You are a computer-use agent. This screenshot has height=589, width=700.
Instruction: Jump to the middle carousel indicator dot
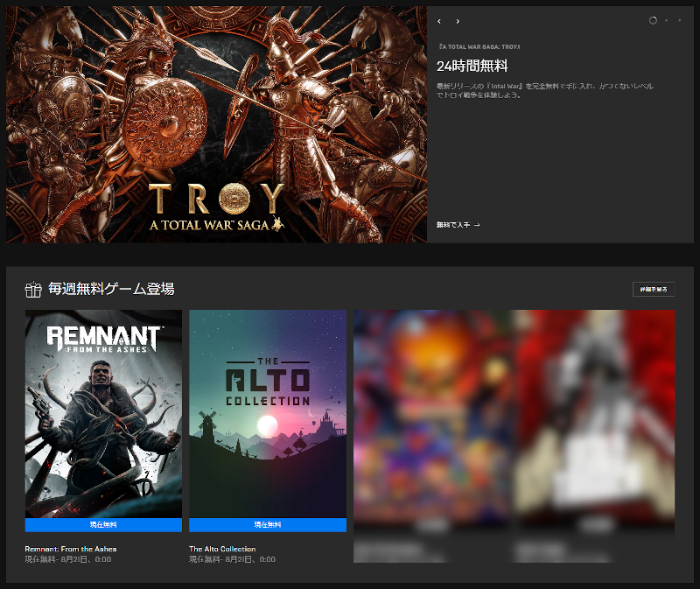coord(667,20)
